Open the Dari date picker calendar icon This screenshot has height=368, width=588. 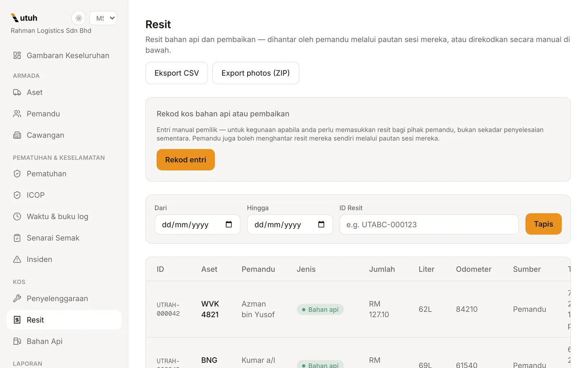[229, 224]
